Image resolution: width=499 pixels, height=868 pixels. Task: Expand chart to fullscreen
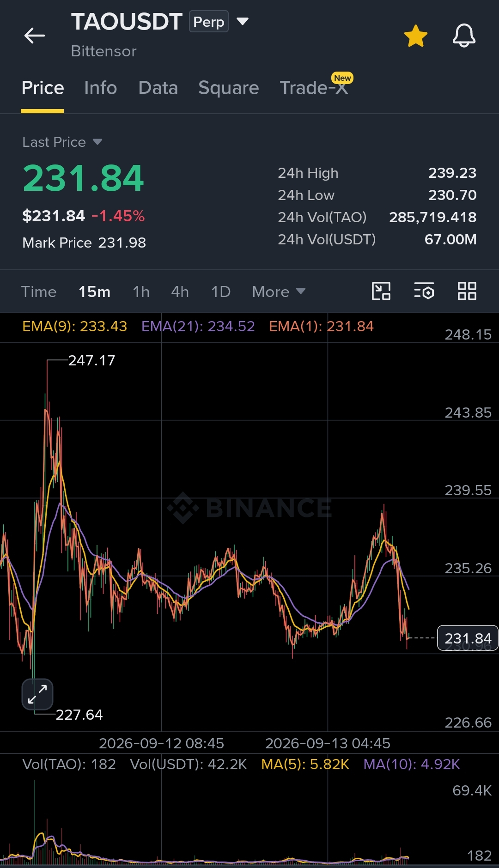pyautogui.click(x=37, y=694)
